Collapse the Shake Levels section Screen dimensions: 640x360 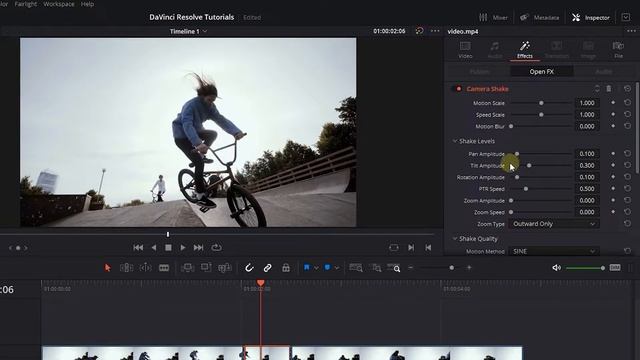[x=455, y=141]
